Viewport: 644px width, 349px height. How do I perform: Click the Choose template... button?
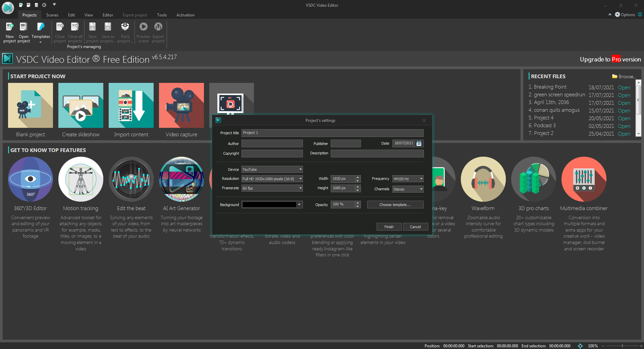click(x=395, y=205)
